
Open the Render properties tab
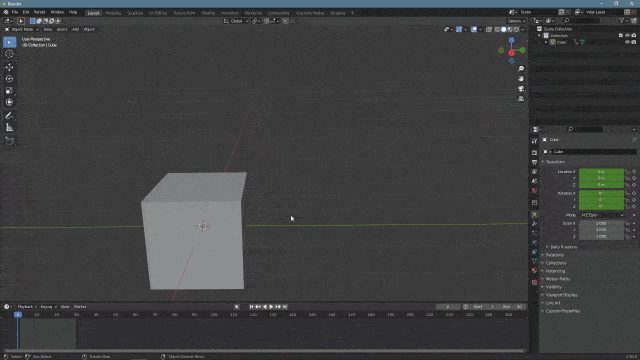pos(534,153)
